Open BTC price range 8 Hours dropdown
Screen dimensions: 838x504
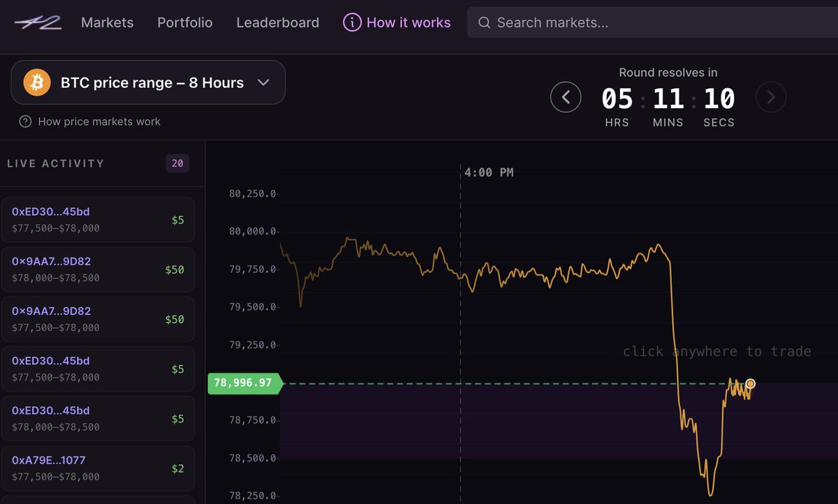148,82
